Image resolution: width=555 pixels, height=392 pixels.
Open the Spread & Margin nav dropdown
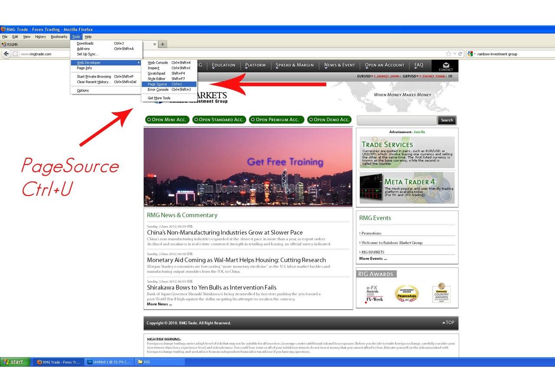295,65
